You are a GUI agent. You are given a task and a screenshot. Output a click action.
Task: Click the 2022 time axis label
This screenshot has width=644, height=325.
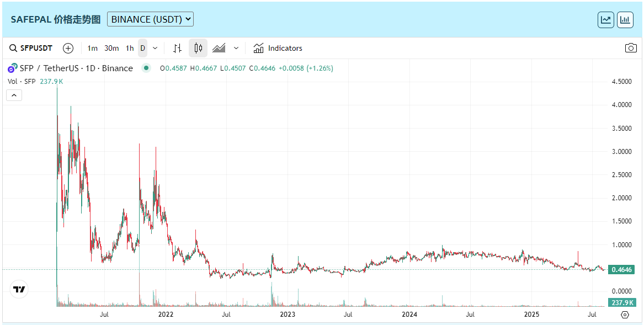point(166,315)
